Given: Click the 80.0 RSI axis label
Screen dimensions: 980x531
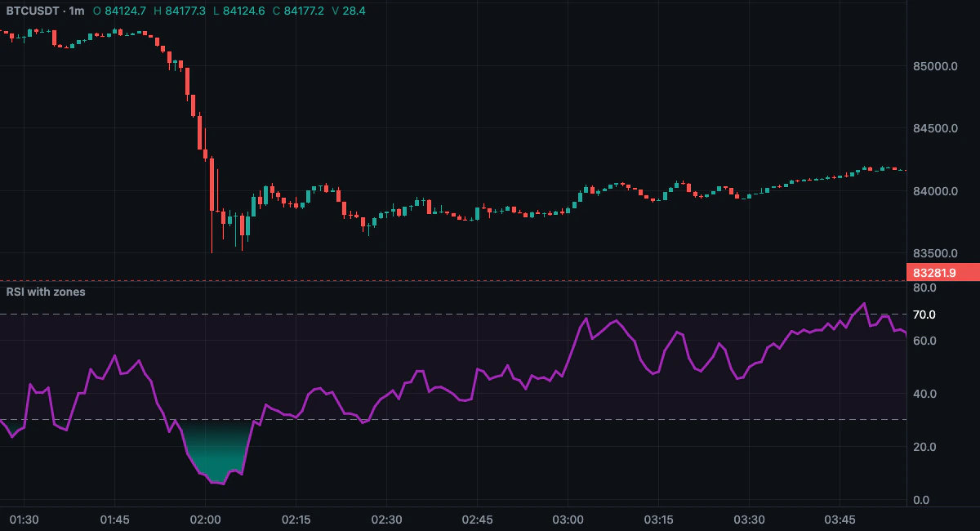Looking at the screenshot, I should [924, 288].
